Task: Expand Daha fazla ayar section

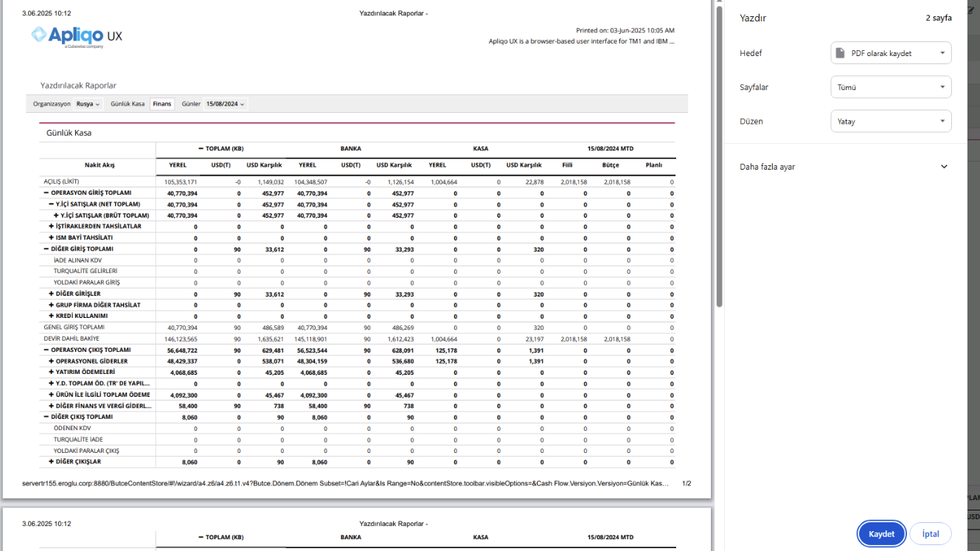Action: (x=844, y=167)
